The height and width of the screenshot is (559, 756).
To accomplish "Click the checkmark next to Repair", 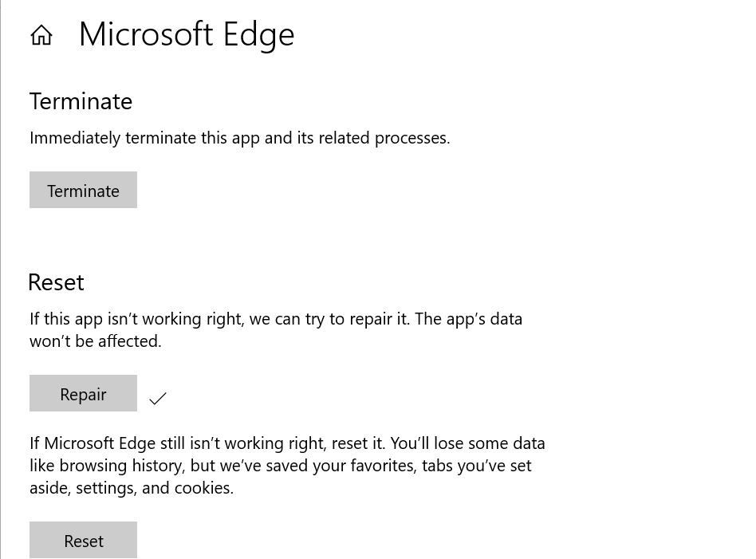I will coord(158,398).
